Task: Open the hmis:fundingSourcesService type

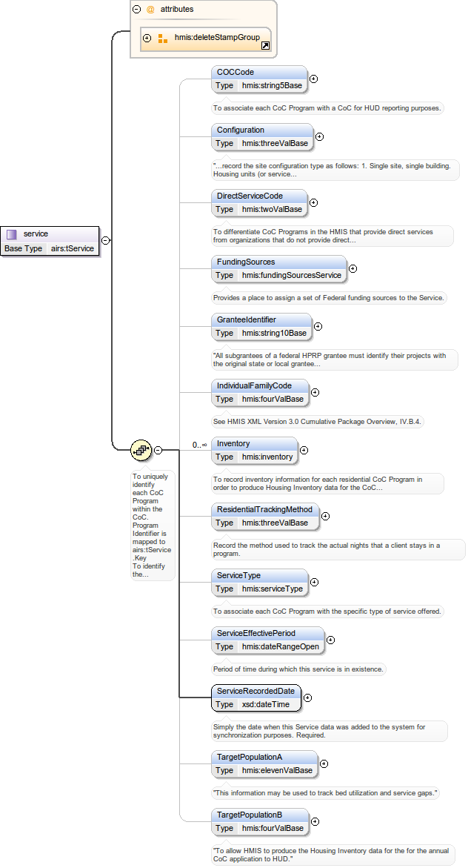Action: (x=291, y=275)
